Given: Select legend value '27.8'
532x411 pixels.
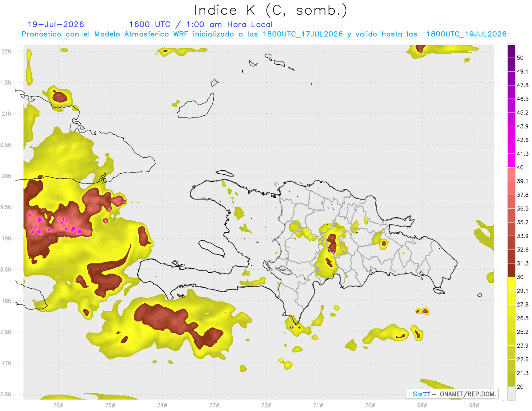Looking at the screenshot, I should [523, 305].
